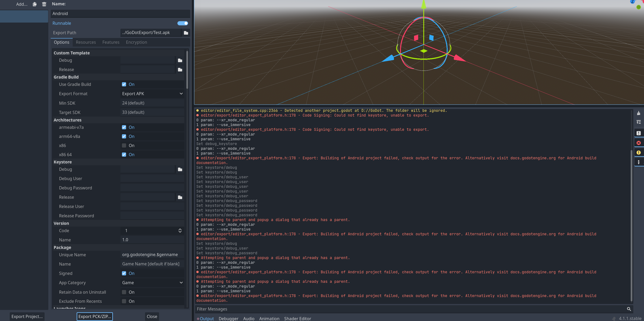644x321 pixels.
Task: Clear the output log
Action: pos(639,113)
